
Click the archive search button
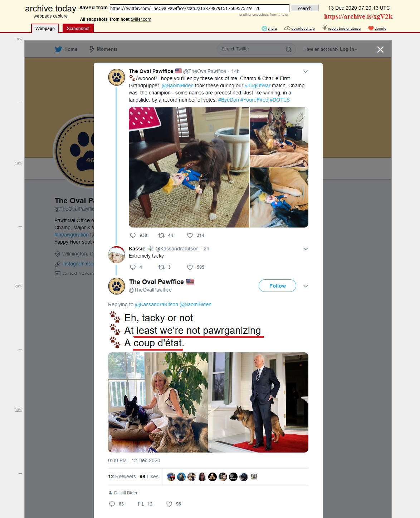pyautogui.click(x=305, y=8)
